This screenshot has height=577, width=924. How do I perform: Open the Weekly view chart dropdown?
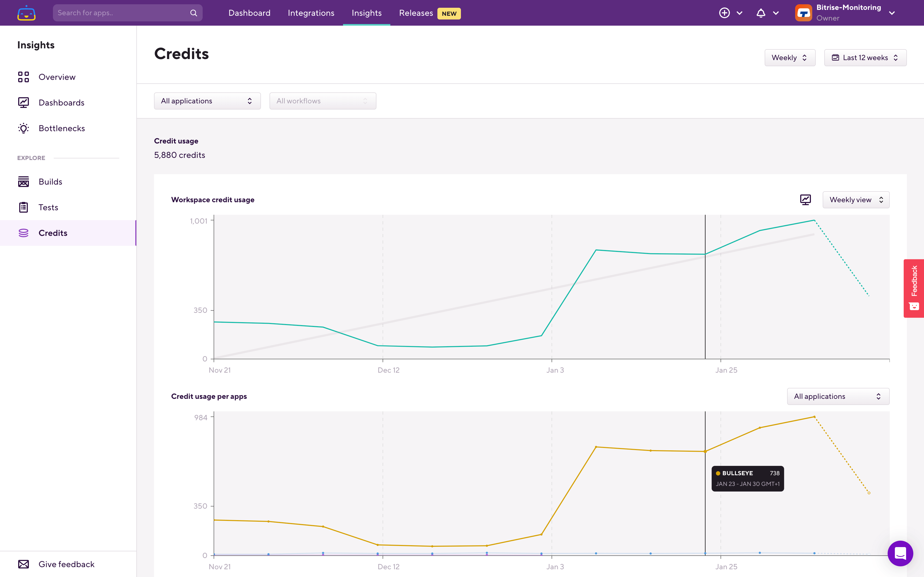856,200
